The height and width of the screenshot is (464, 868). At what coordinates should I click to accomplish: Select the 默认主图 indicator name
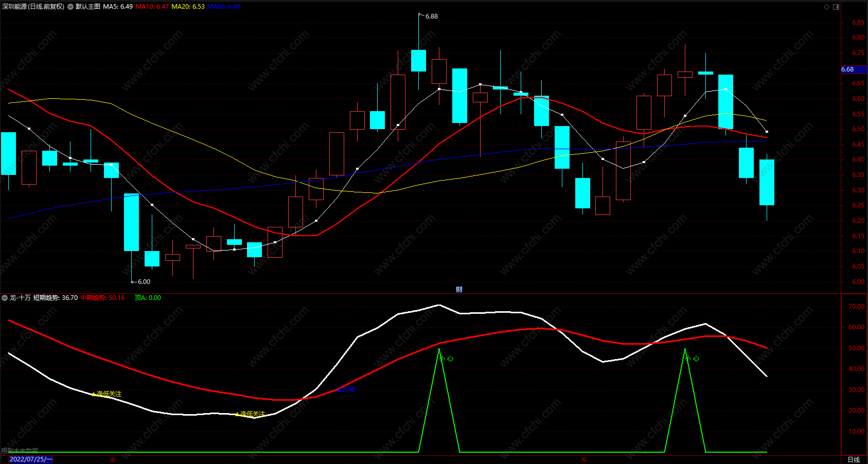point(88,7)
